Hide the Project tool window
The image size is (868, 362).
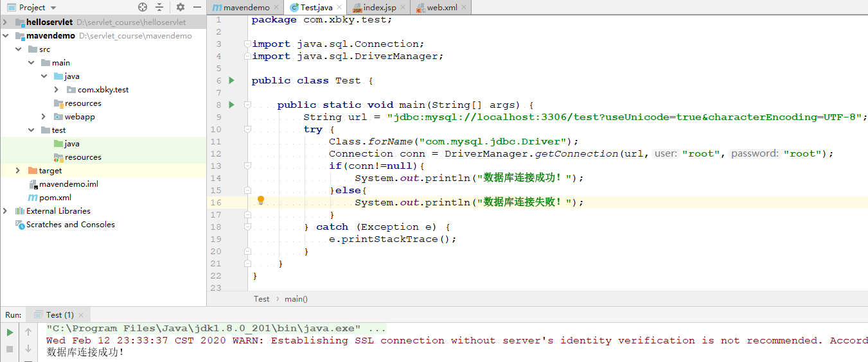coord(195,7)
